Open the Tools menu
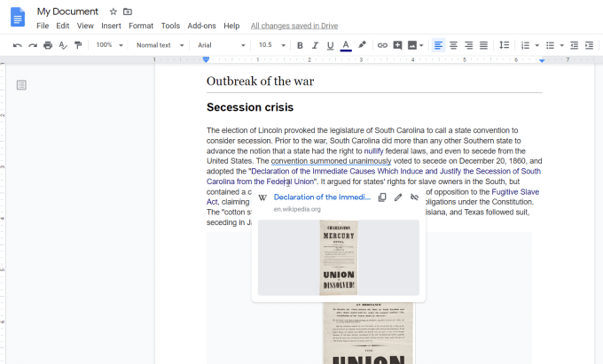 pyautogui.click(x=170, y=26)
